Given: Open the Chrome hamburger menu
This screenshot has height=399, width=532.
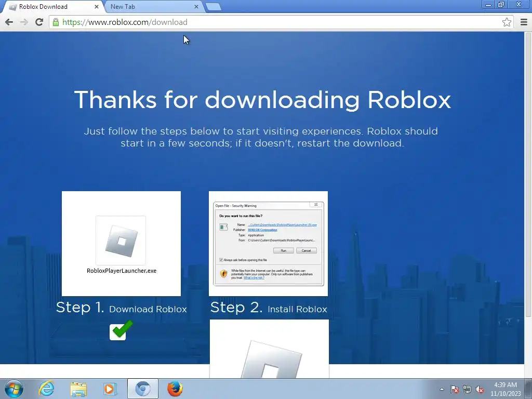Looking at the screenshot, I should point(524,22).
